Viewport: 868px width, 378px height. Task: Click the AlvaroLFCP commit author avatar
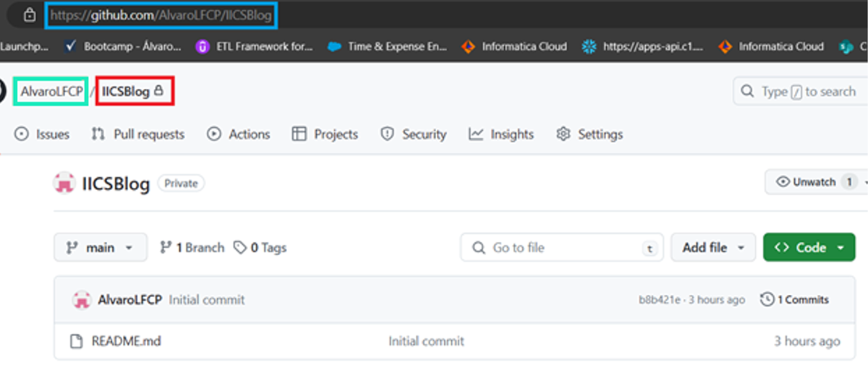point(81,299)
